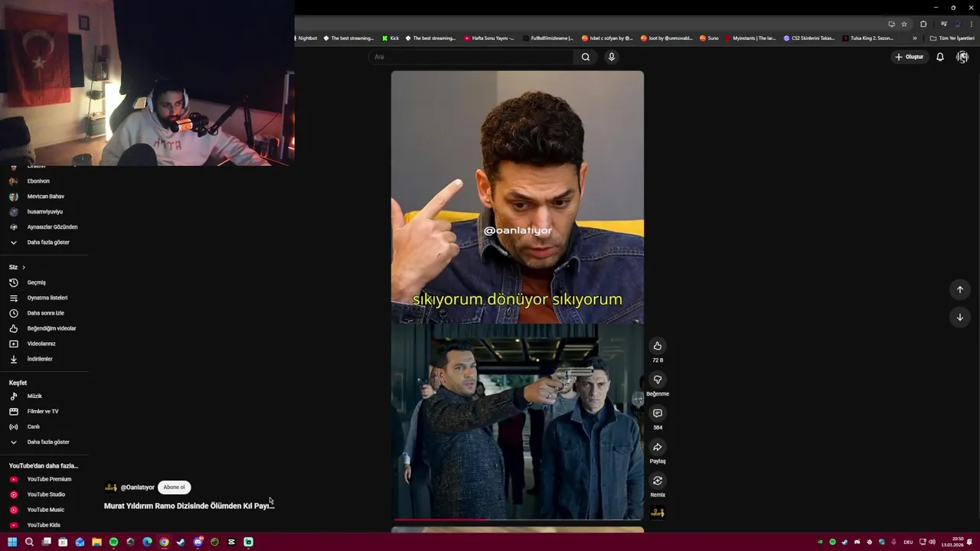Image resolution: width=980 pixels, height=551 pixels.
Task: Open the comments showing 584
Action: [657, 413]
